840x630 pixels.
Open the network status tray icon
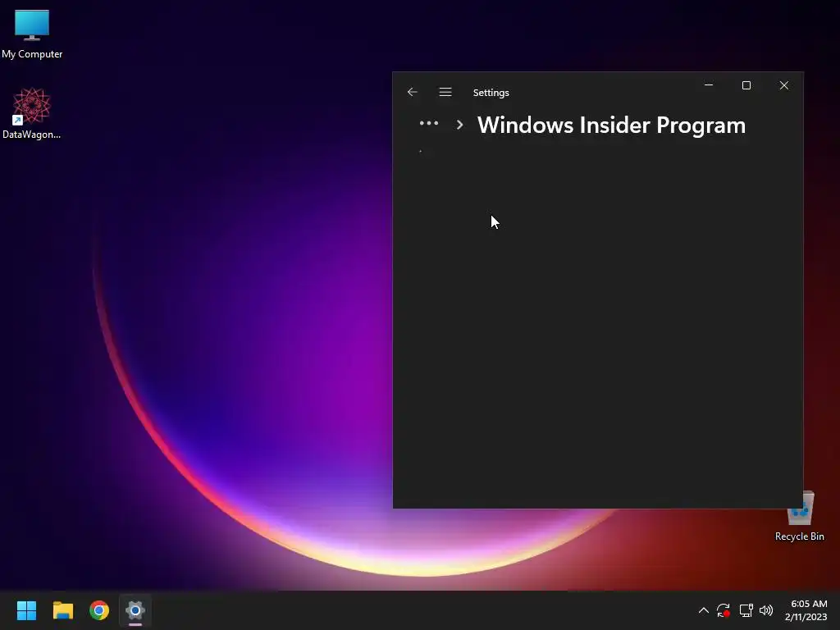(746, 610)
